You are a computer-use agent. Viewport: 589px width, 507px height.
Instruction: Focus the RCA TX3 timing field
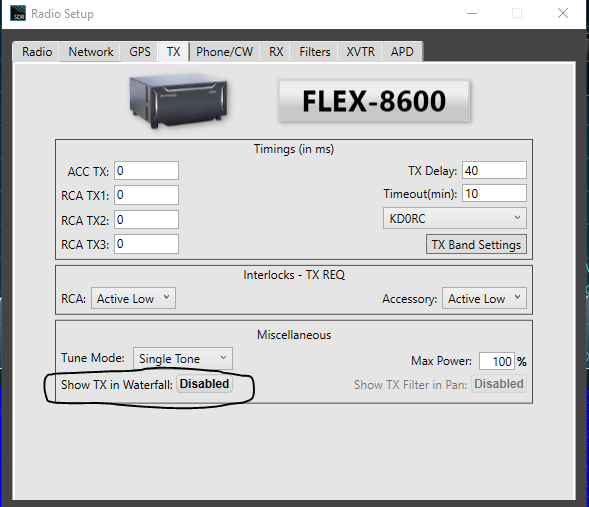[146, 244]
